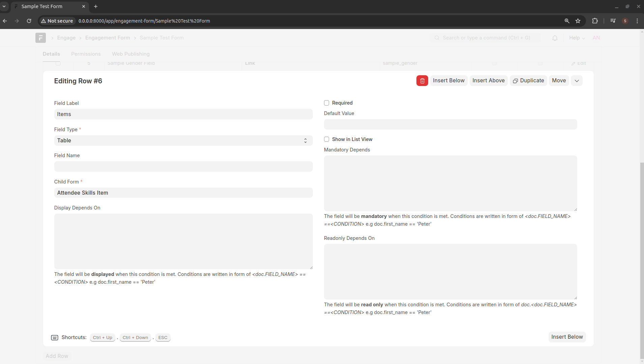The height and width of the screenshot is (364, 644).
Task: Enable the Required checkbox
Action: (326, 103)
